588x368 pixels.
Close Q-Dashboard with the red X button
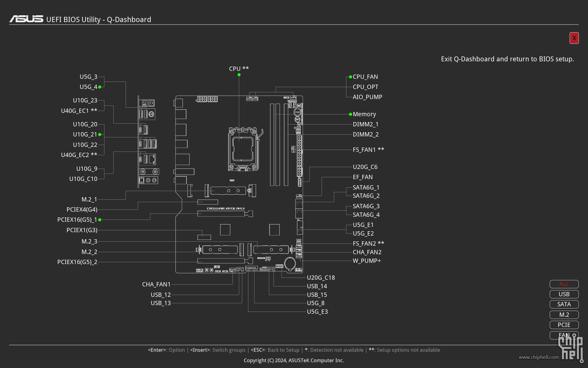574,38
